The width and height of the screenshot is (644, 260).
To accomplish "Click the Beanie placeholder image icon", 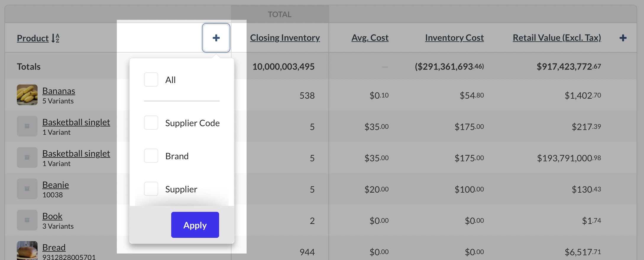I will pyautogui.click(x=27, y=189).
